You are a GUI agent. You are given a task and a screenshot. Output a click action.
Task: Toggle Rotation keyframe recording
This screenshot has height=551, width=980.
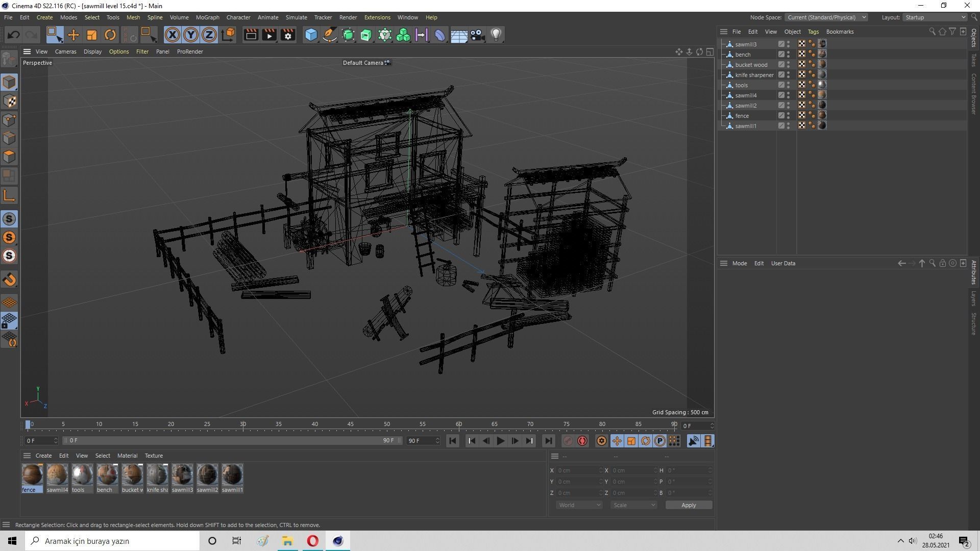click(x=646, y=441)
